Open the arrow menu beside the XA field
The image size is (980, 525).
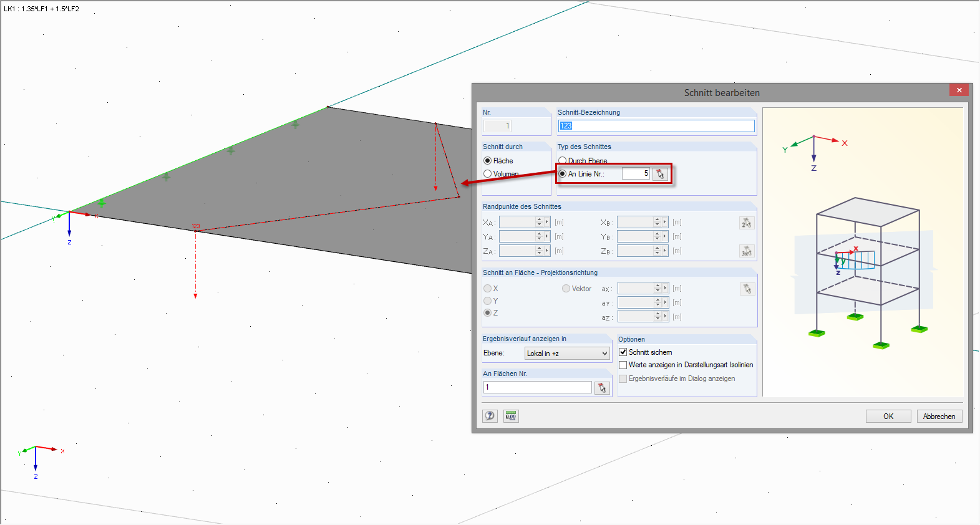pyautogui.click(x=547, y=222)
